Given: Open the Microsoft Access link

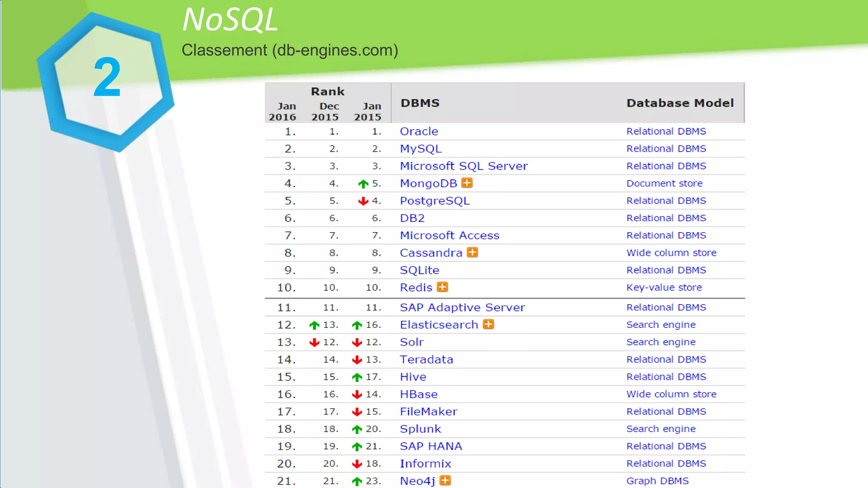Looking at the screenshot, I should (450, 236).
